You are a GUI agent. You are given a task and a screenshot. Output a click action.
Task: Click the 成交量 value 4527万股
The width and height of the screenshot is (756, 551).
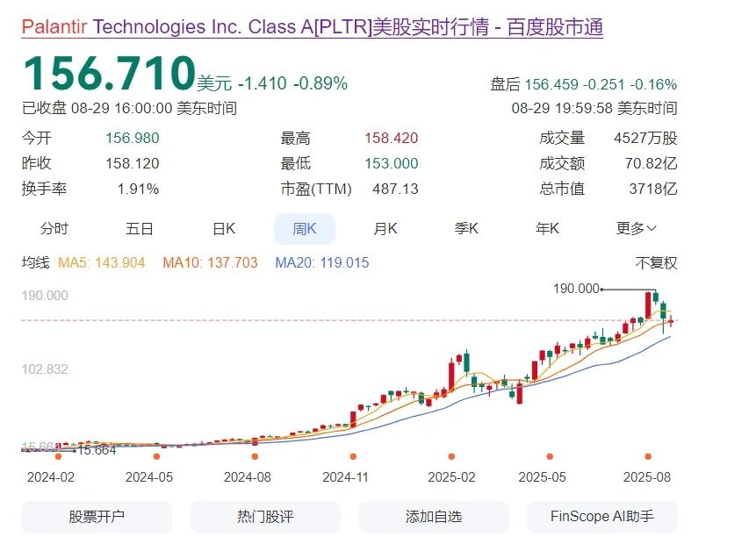645,139
